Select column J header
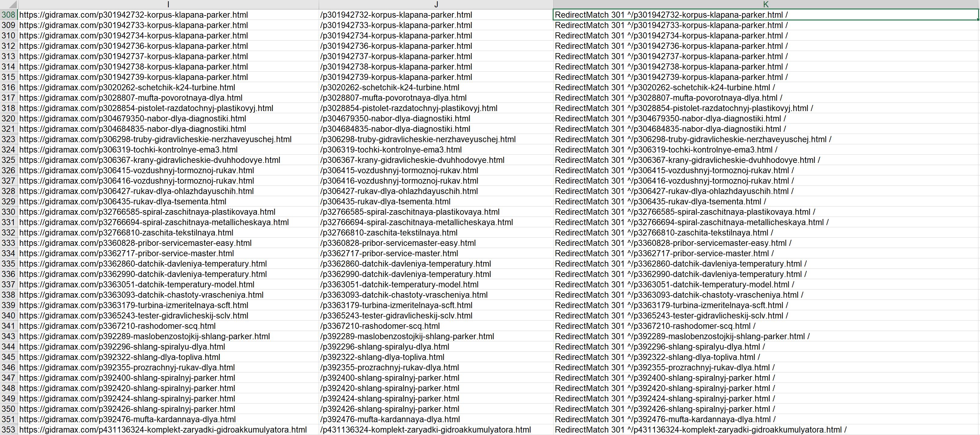 point(436,4)
